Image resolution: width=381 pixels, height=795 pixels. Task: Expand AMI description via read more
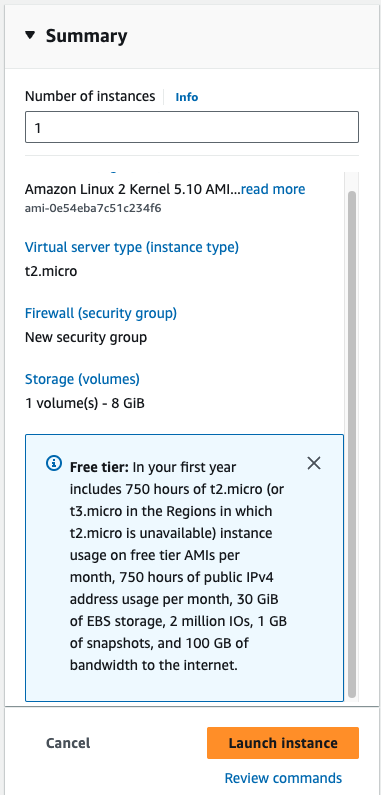click(273, 189)
